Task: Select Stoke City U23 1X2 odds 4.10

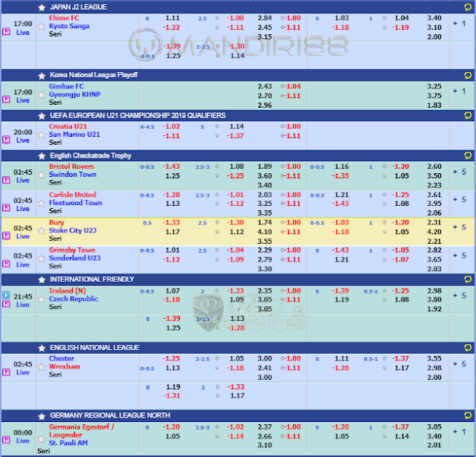Action: pyautogui.click(x=265, y=232)
